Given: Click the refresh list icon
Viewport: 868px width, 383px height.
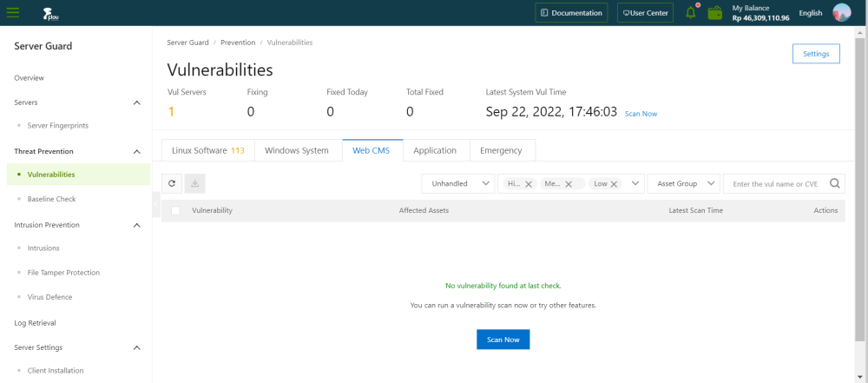Looking at the screenshot, I should pos(172,183).
